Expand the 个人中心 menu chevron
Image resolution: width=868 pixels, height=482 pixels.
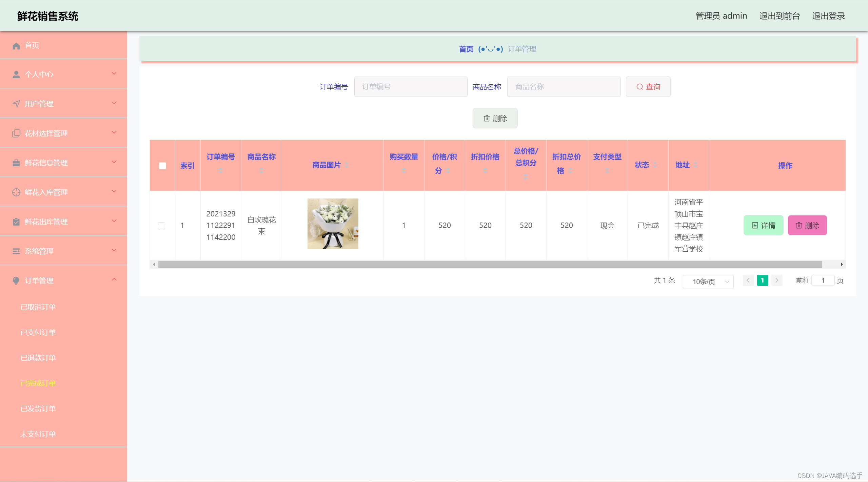114,74
